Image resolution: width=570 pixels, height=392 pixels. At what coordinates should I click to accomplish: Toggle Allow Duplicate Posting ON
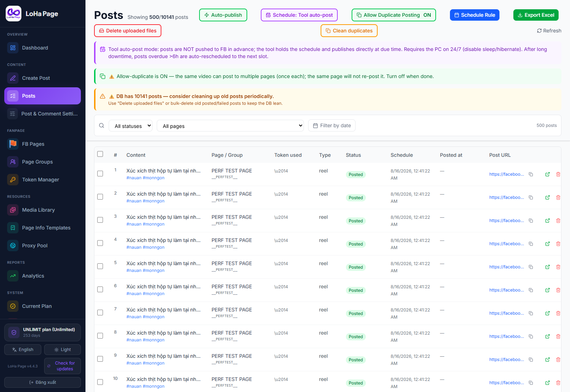(x=394, y=15)
